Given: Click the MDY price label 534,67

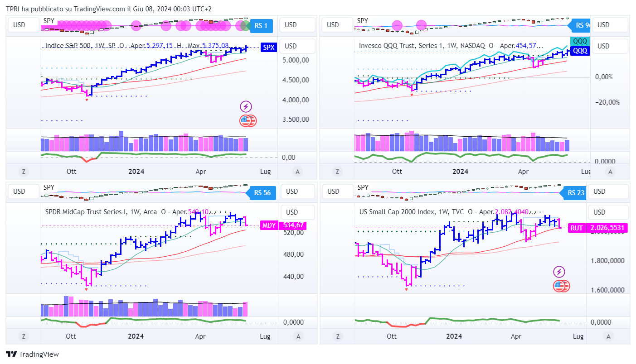Looking at the screenshot, I should (x=293, y=225).
